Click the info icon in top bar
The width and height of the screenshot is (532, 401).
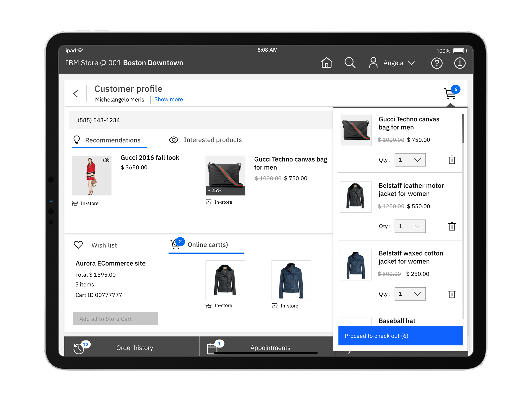[460, 63]
